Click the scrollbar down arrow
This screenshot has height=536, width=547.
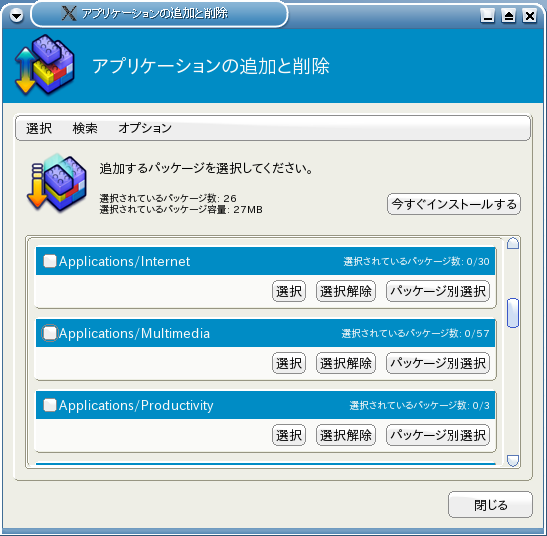coord(513,461)
